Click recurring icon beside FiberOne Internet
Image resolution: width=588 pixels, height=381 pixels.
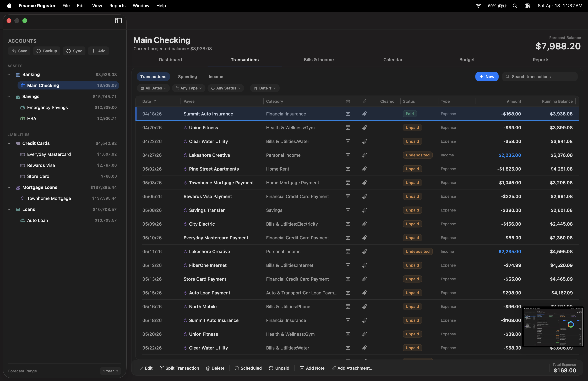click(185, 266)
